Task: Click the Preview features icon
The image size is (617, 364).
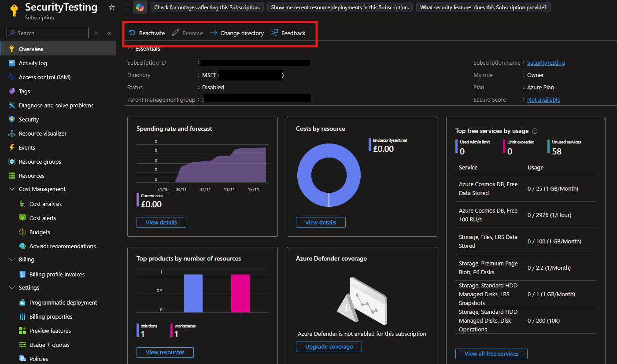Action: point(22,331)
